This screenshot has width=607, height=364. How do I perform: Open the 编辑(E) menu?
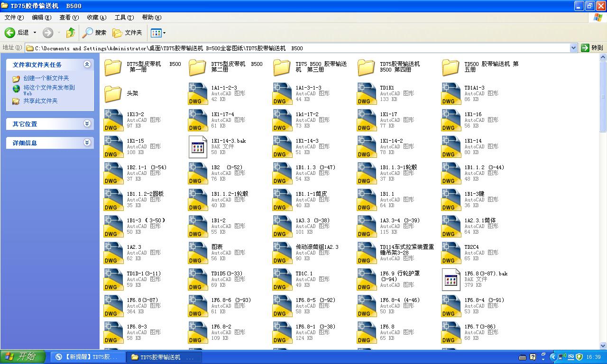pyautogui.click(x=42, y=18)
